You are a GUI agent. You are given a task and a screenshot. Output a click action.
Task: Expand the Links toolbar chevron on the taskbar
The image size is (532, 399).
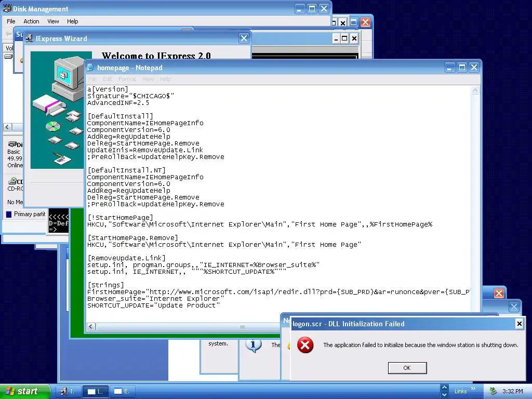pyautogui.click(x=473, y=389)
